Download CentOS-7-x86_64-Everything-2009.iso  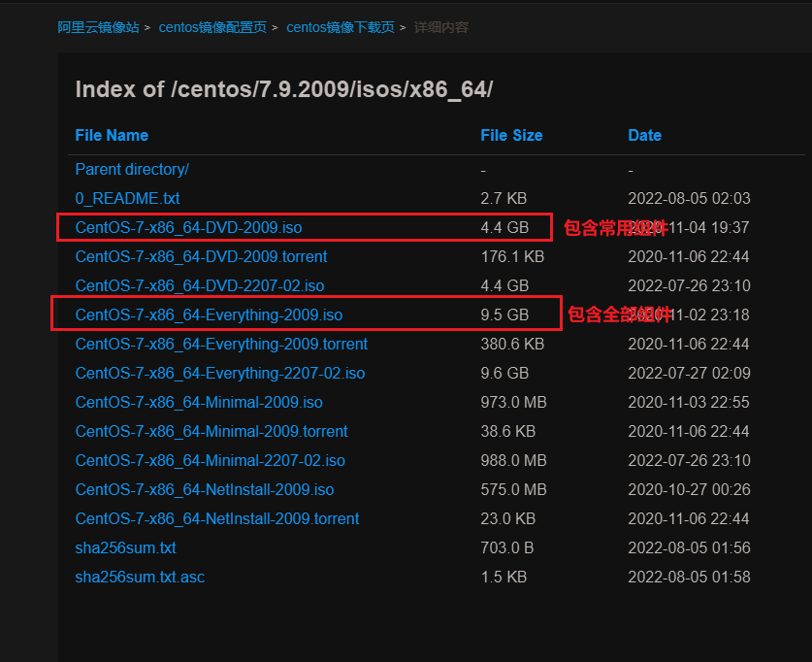click(x=210, y=314)
